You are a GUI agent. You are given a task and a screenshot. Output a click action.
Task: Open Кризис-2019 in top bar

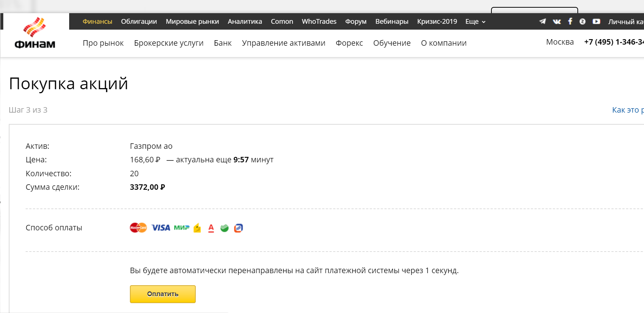(x=437, y=22)
